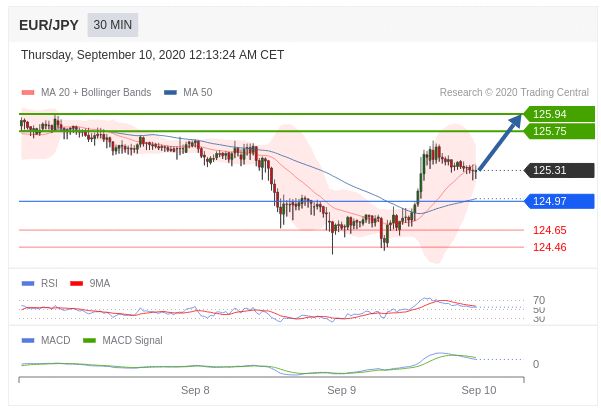Click the MACD 0 axis value
This screenshot has width=601, height=411.
click(x=536, y=364)
